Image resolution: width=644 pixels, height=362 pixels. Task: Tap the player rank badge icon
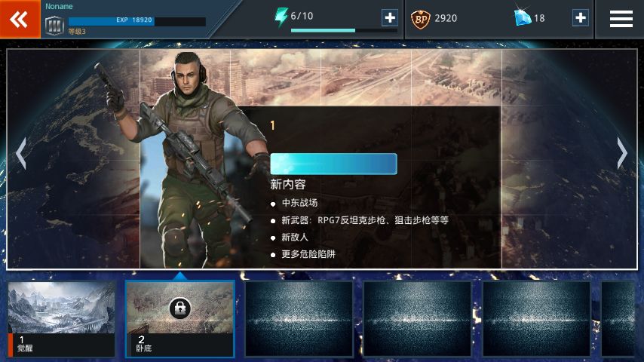coord(54,26)
